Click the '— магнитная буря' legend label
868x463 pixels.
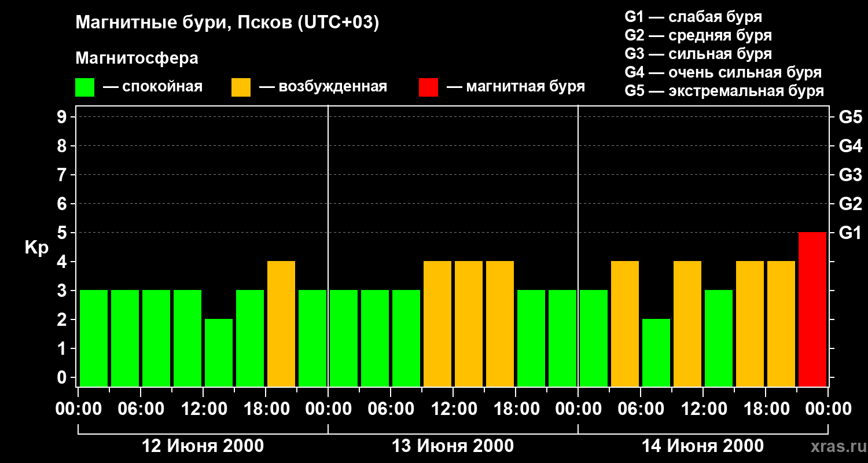coord(516,87)
